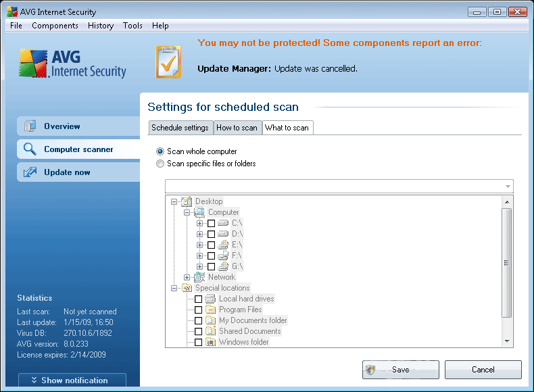Check the F:\ drive checkbox
534x392 pixels.
[x=211, y=255]
